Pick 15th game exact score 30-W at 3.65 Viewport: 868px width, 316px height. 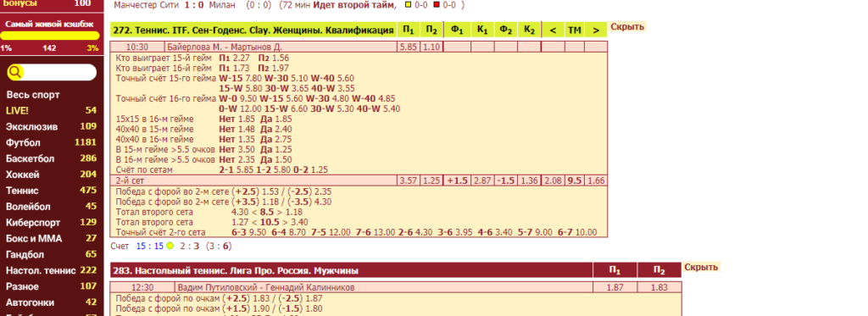tap(299, 88)
